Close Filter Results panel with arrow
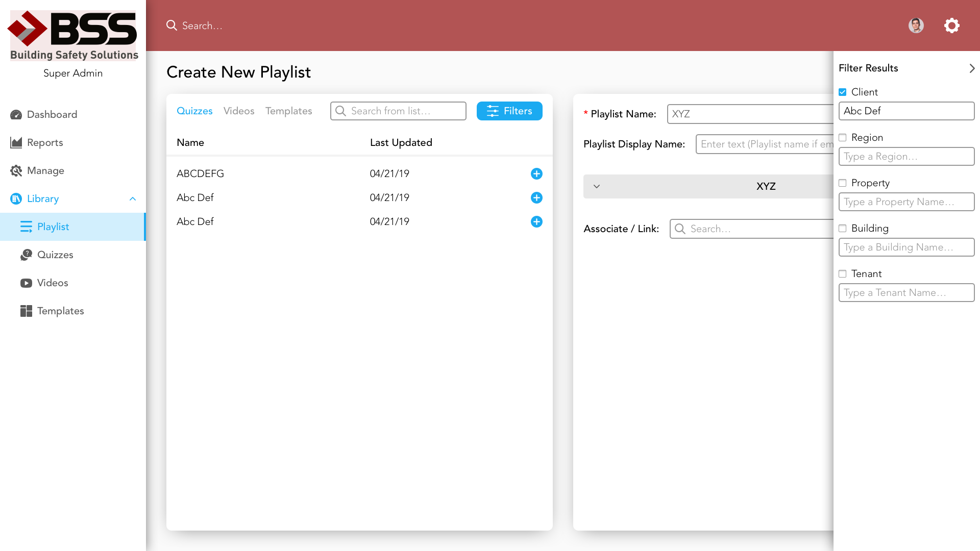This screenshot has height=551, width=980. pos(972,68)
